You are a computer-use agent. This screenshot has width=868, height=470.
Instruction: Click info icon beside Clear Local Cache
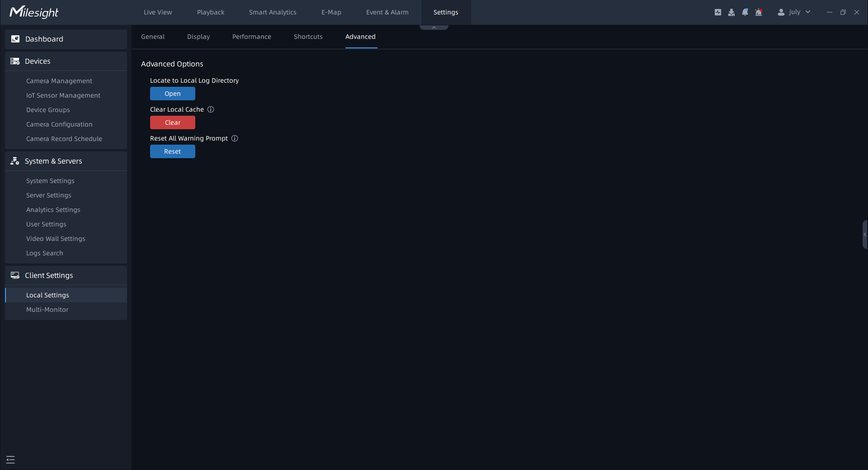[x=211, y=109]
